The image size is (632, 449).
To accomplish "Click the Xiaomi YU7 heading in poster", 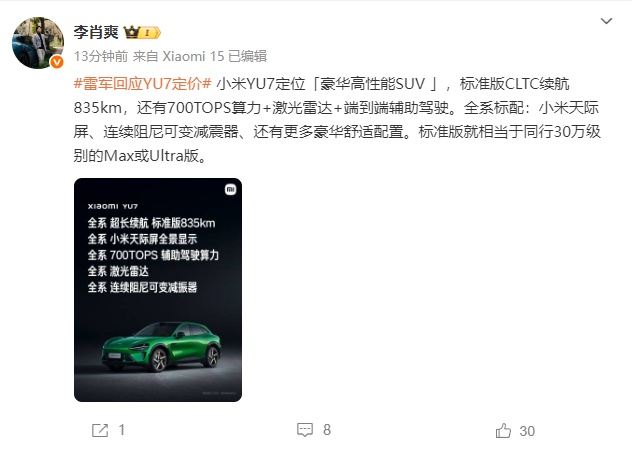I will pos(113,206).
